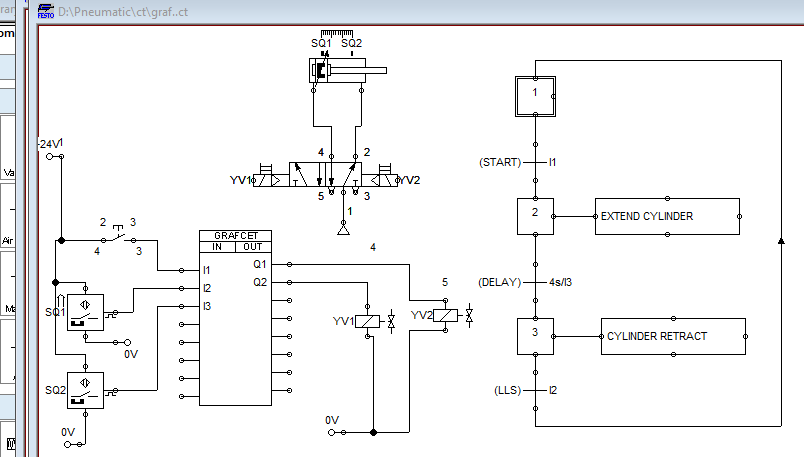Viewport: 804px width, 457px height.
Task: Click the compressed air supply triangle below the valve
Action: coord(345,228)
